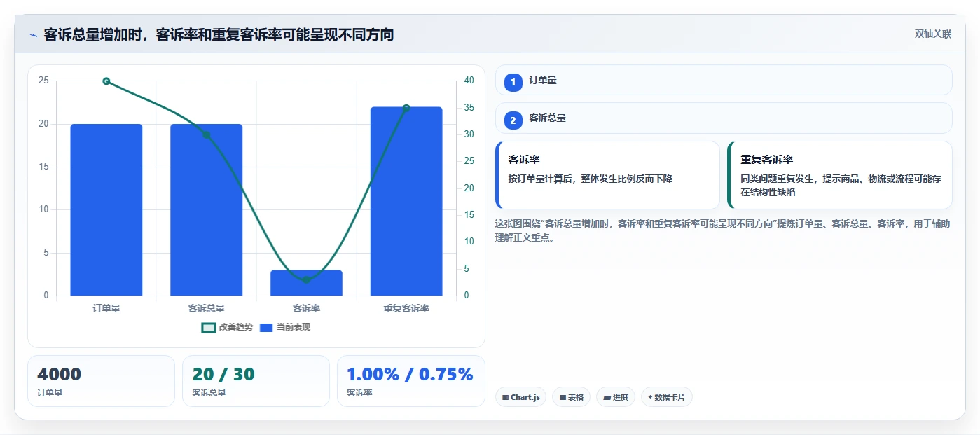Click the blue 订单量 bar

(x=106, y=210)
